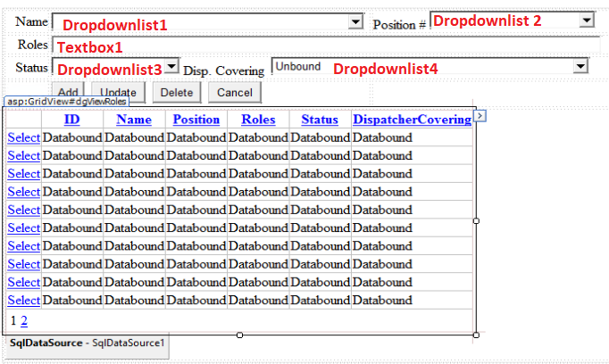
Task: Expand the Position # dropdown list
Action: [587, 20]
